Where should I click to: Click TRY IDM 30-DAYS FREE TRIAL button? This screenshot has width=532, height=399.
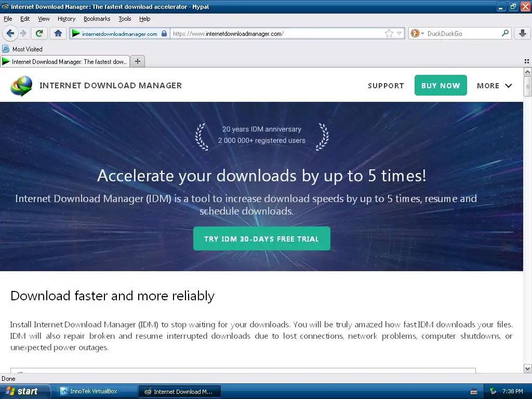pos(262,238)
